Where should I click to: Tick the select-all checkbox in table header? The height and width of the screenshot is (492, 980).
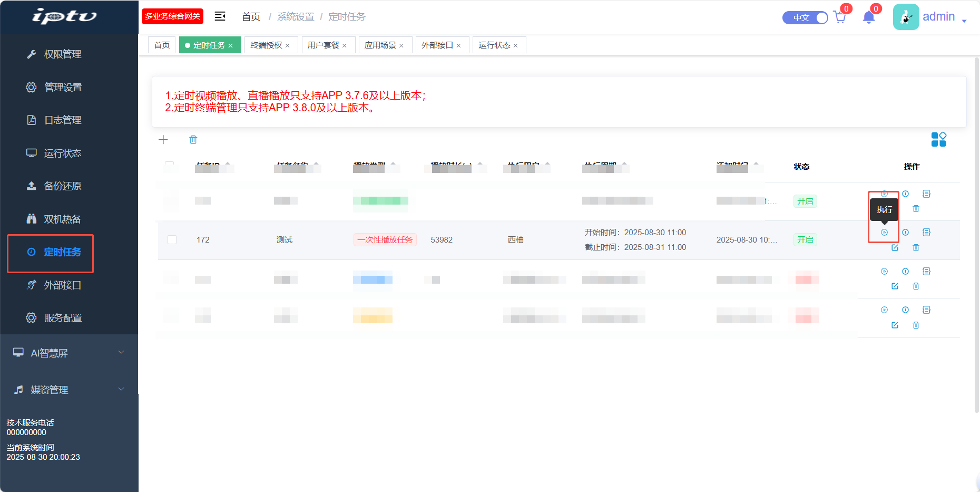(169, 166)
